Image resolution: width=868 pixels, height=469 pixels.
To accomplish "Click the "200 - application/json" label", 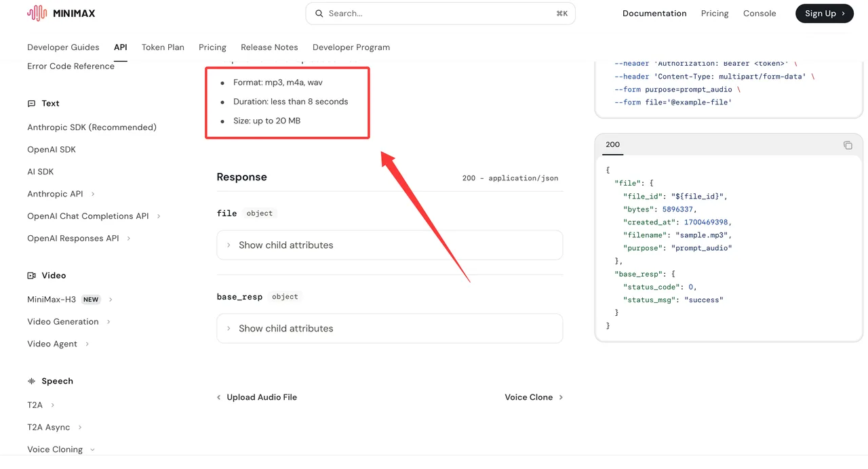I will [511, 178].
